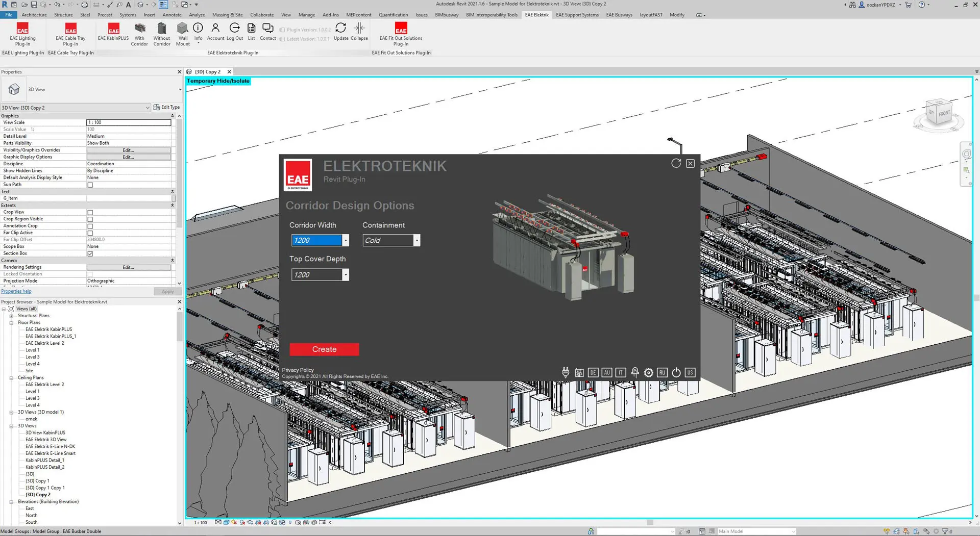This screenshot has width=980, height=536.
Task: Click the Print icon in Quick Access Toolbar
Action: tap(85, 5)
